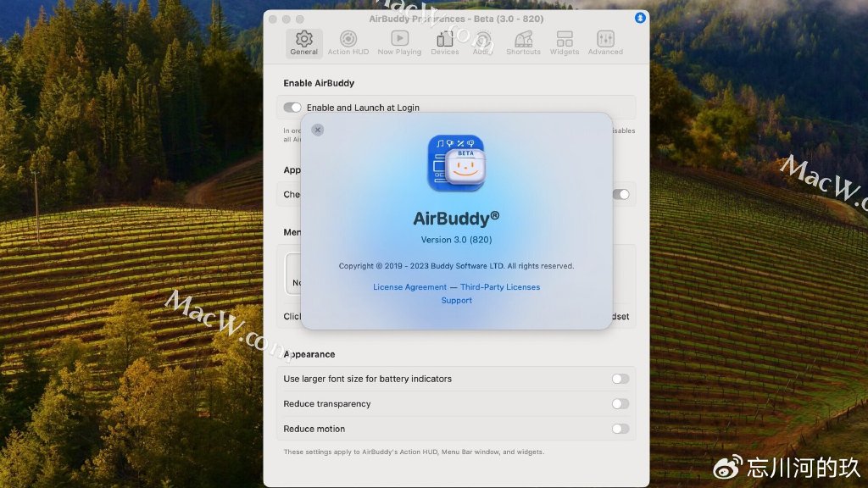Open the License Agreement link
The height and width of the screenshot is (488, 868).
[x=409, y=287]
